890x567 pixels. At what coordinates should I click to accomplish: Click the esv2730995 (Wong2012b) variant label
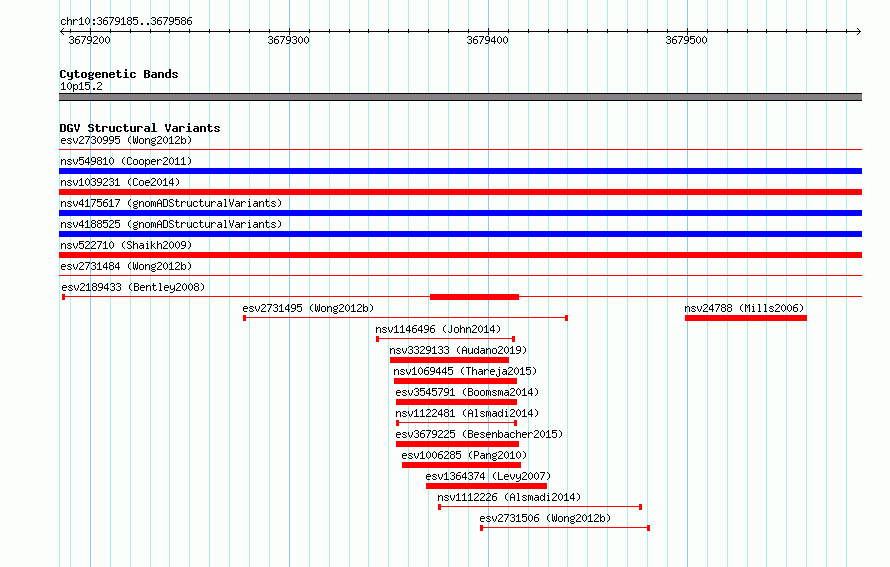126,140
